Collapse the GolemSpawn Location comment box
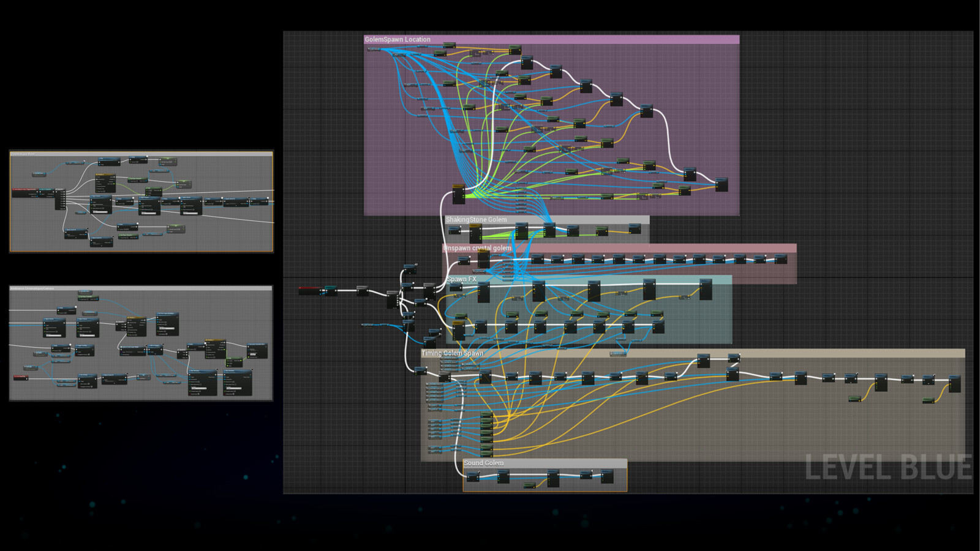Viewport: 980px width, 551px height. [x=398, y=39]
